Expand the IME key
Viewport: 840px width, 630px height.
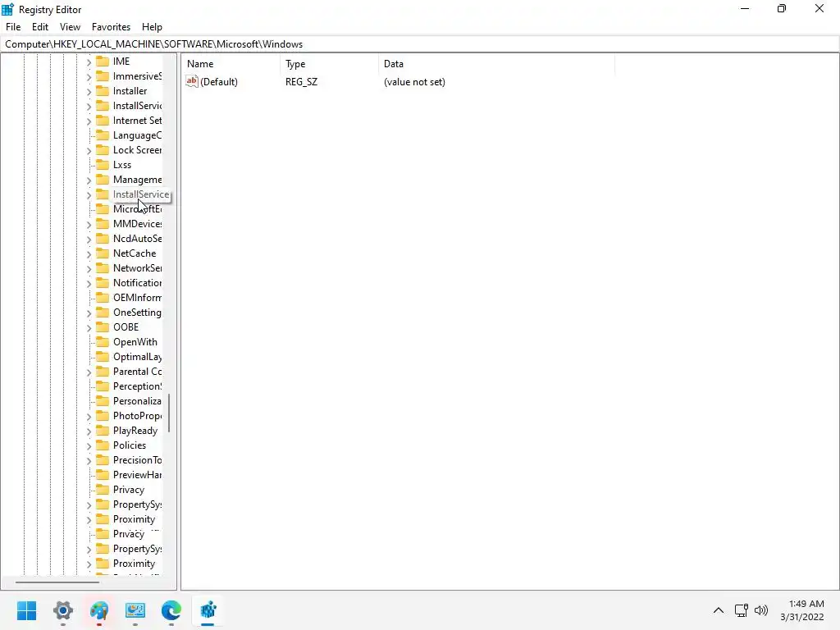pos(89,62)
